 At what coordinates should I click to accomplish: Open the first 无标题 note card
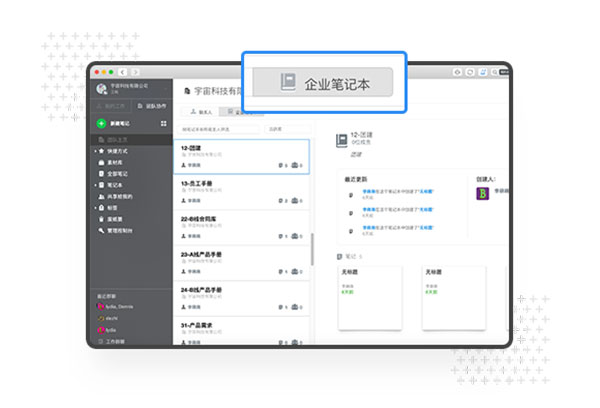[x=370, y=297]
